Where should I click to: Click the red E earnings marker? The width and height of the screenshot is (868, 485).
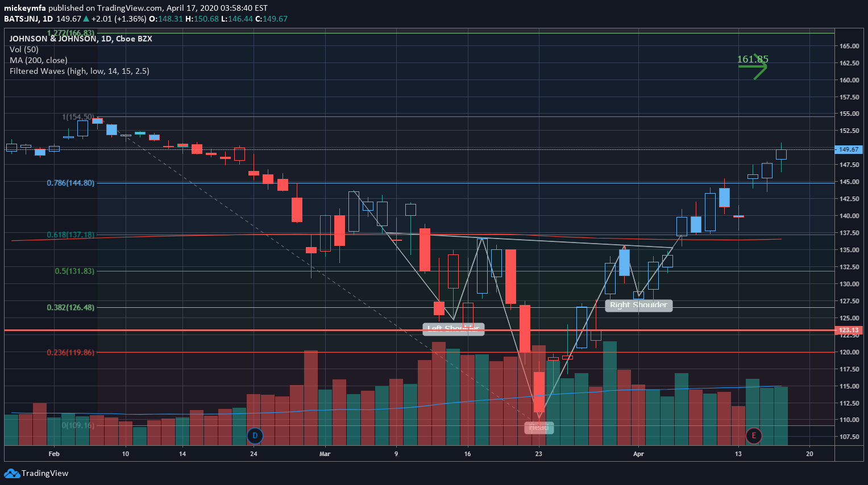click(754, 436)
